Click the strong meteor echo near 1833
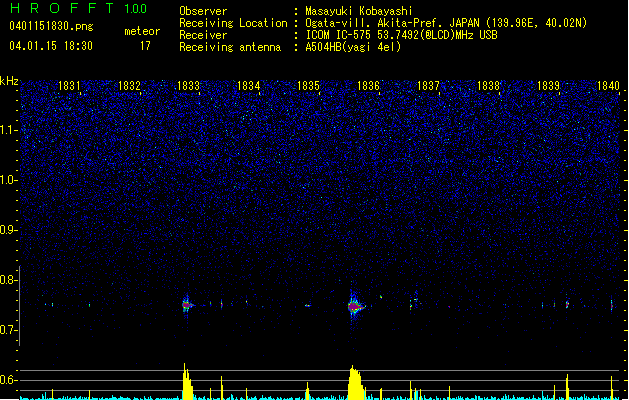Image resolution: width=629 pixels, height=400 pixels. coord(187,305)
